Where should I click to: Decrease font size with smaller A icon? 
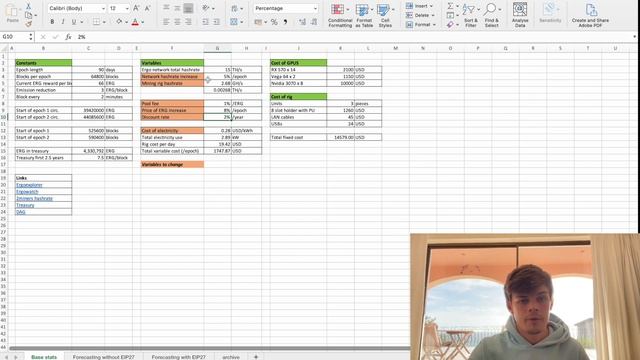[147, 8]
